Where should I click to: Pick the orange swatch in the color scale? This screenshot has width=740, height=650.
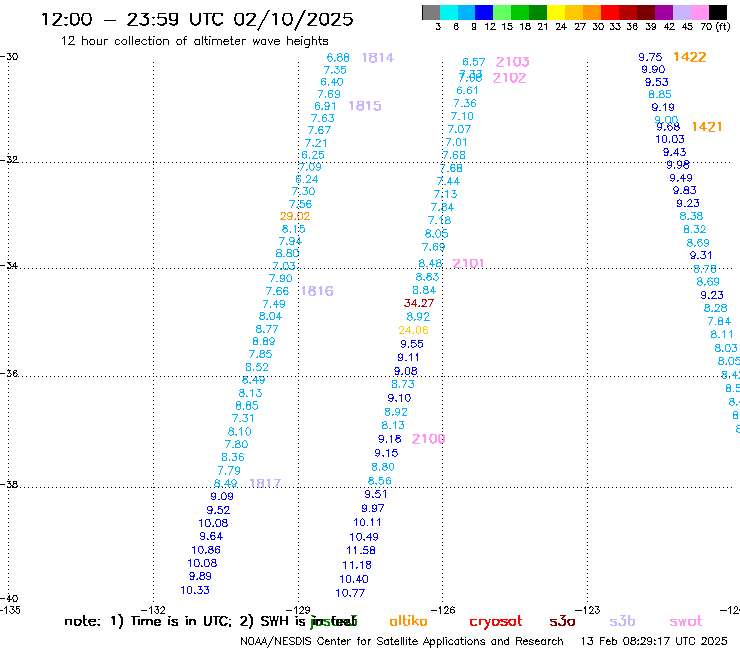[x=592, y=12]
